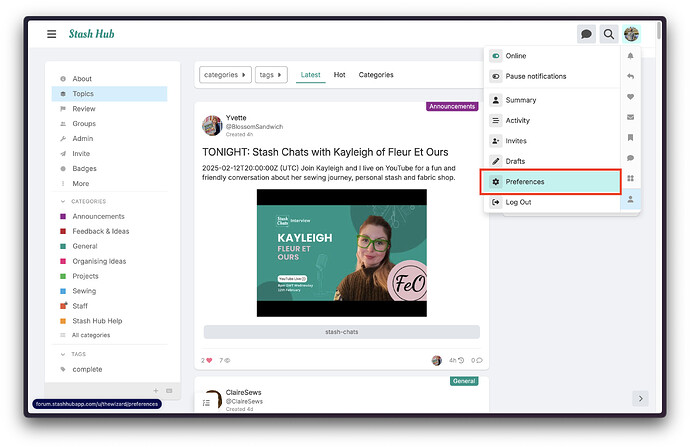This screenshot has height=448, width=690.
Task: Open the chat notifications bubble tab
Action: point(630,158)
